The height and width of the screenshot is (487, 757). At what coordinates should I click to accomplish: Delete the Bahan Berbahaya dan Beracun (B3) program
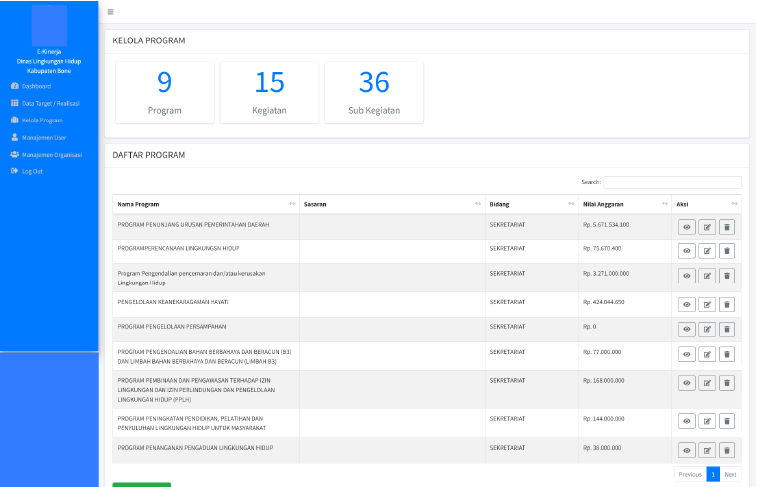coord(727,354)
